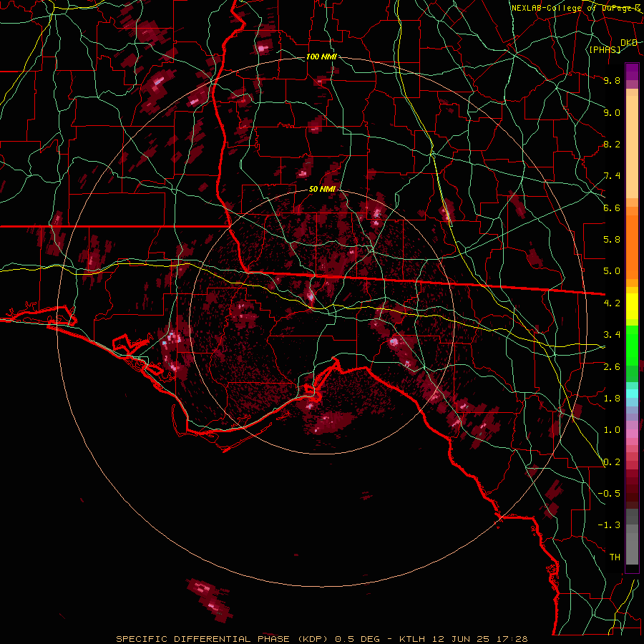Image resolution: width=644 pixels, height=644 pixels.
Task: Click the gray bottom segment of color bar
Action: pos(632,550)
